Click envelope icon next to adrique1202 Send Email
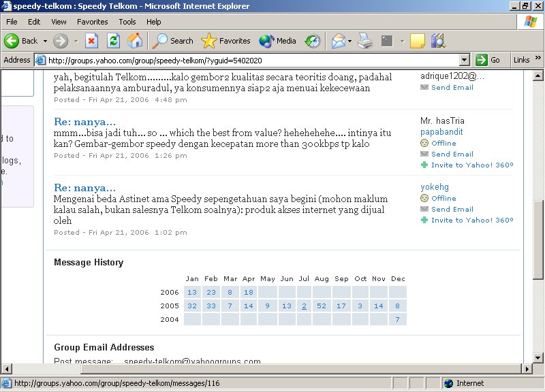The height and width of the screenshot is (392, 545). [x=424, y=87]
